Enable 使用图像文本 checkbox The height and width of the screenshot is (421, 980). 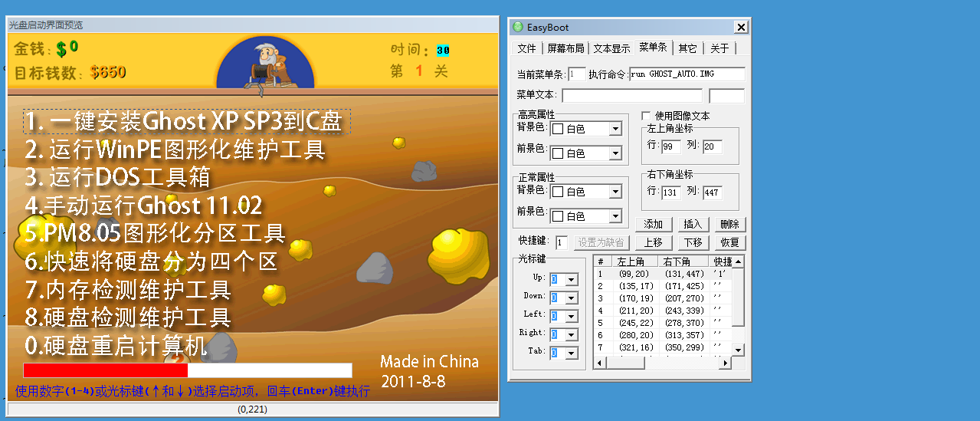[x=646, y=116]
